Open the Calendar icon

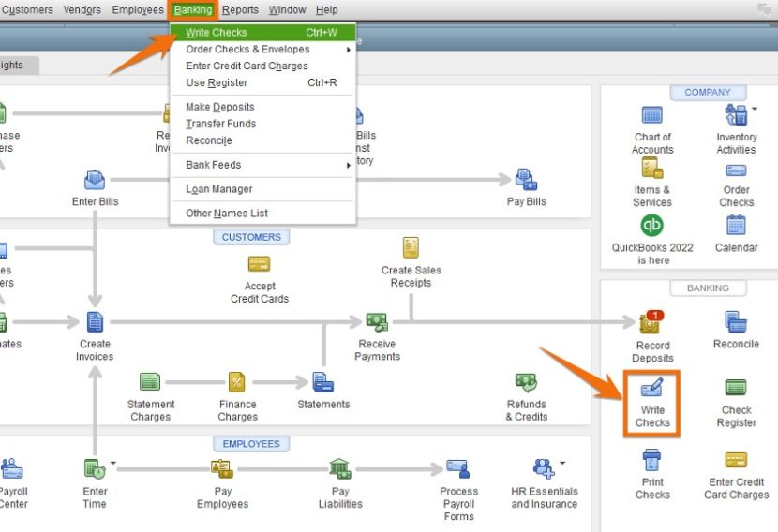[736, 225]
